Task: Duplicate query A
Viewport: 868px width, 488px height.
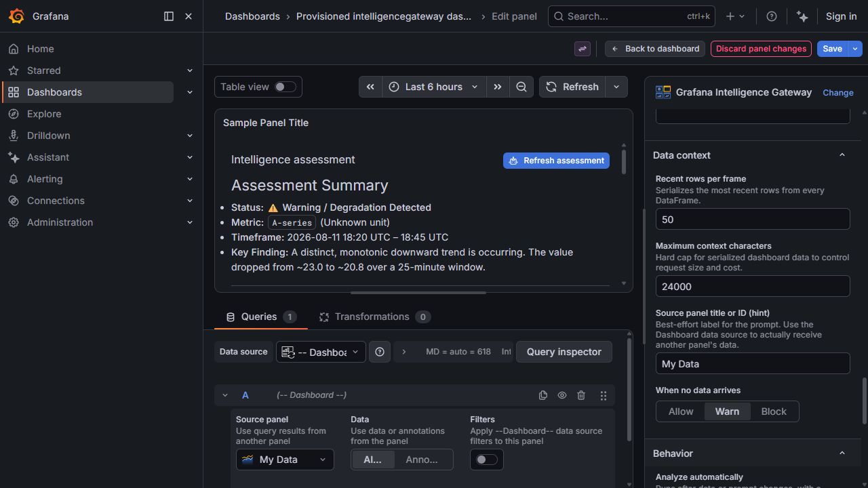Action: click(x=543, y=395)
